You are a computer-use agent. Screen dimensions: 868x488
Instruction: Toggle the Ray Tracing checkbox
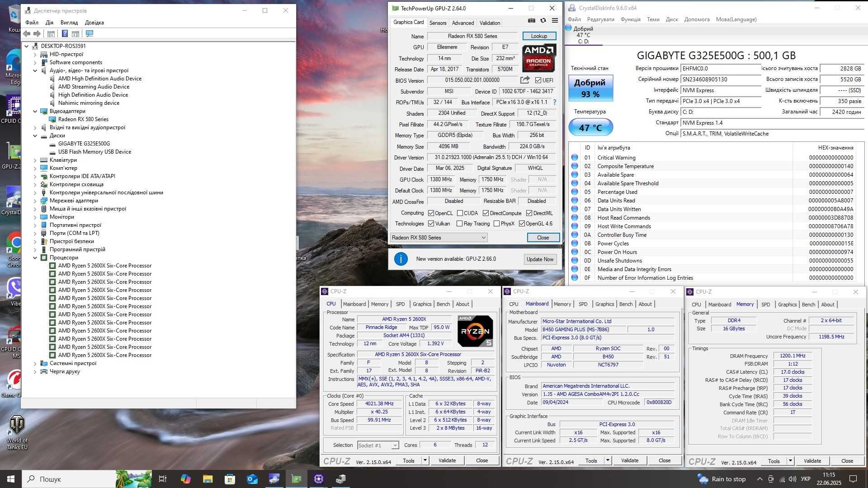460,224
